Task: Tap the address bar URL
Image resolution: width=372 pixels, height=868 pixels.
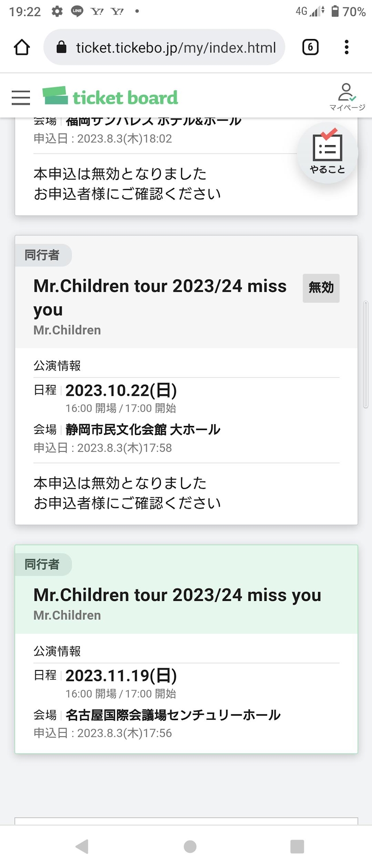Action: pyautogui.click(x=176, y=47)
